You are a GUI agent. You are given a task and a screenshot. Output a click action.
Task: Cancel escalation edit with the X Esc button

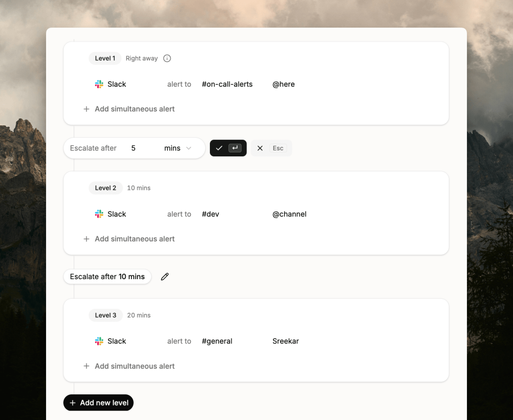coord(271,148)
